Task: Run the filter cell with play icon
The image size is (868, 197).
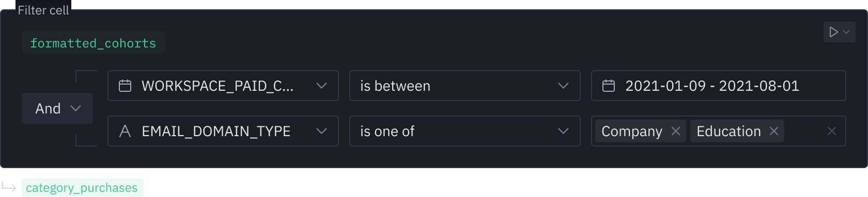Action: (833, 32)
